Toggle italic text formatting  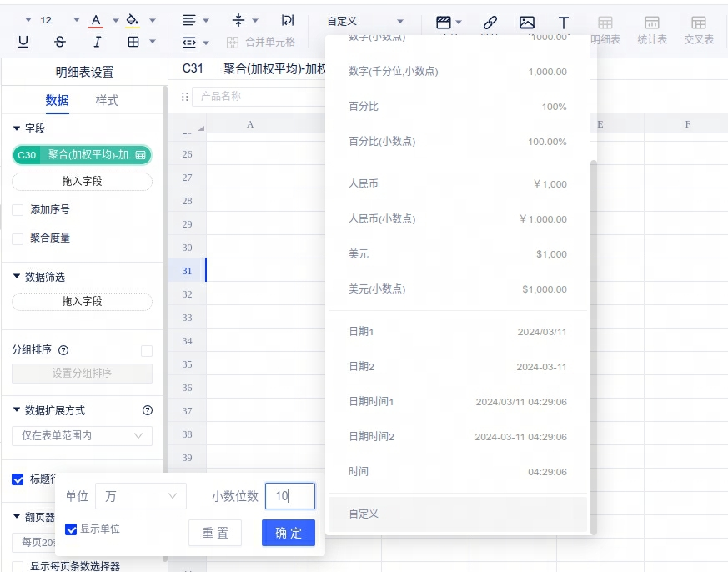97,42
